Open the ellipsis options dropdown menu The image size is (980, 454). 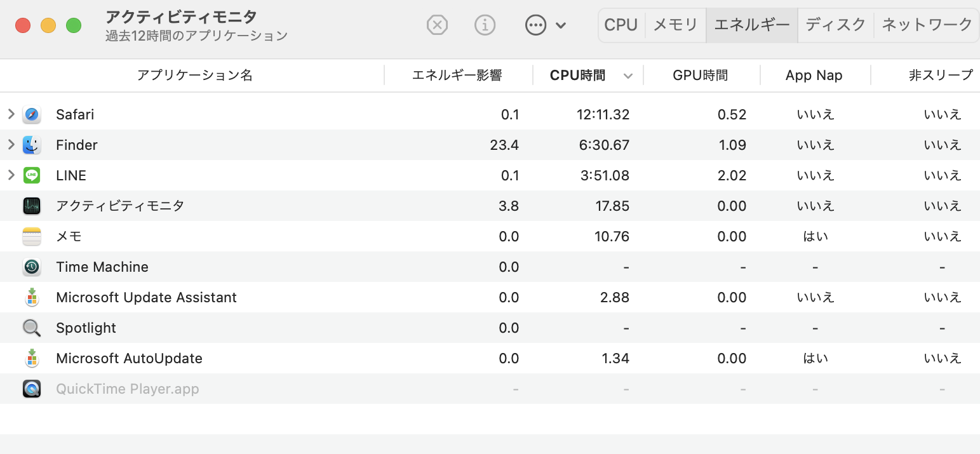pos(545,25)
